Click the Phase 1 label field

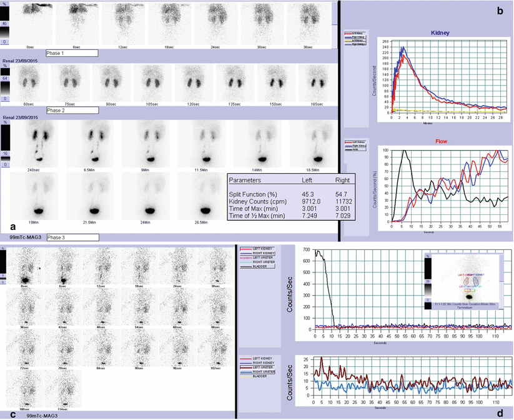[x=72, y=54]
